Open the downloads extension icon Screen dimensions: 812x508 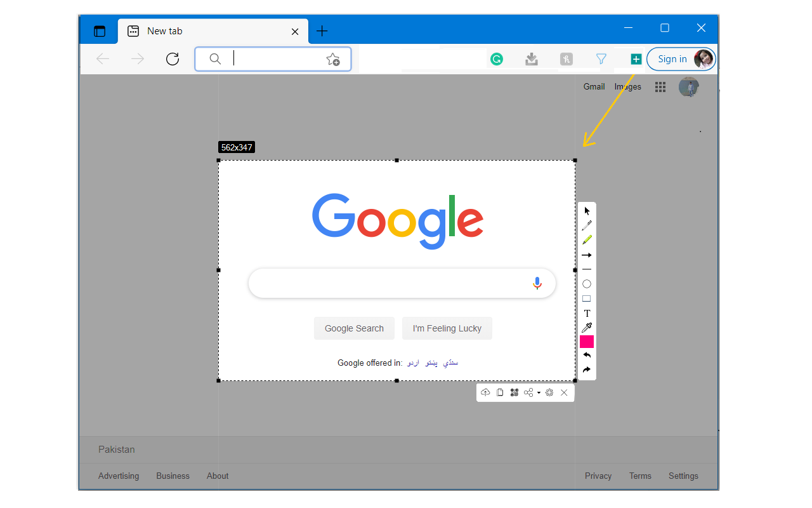click(532, 59)
